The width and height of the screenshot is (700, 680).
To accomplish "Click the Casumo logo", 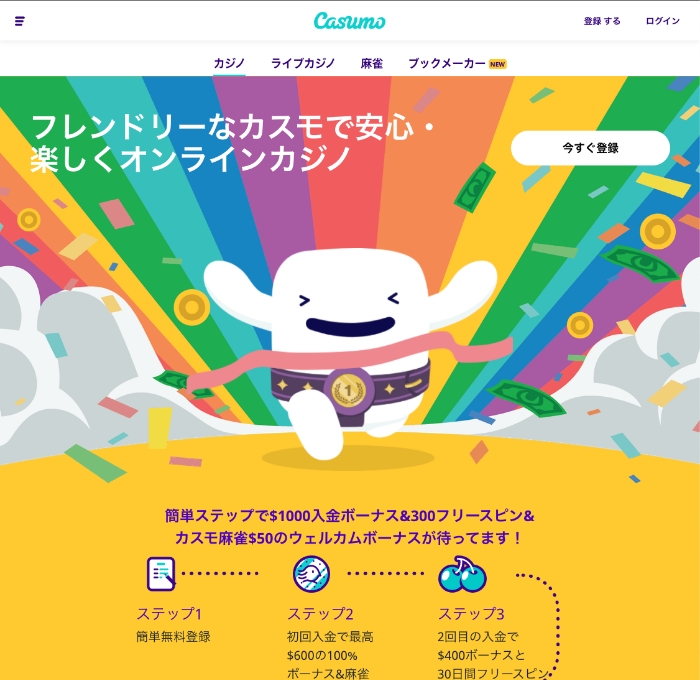I will point(350,21).
